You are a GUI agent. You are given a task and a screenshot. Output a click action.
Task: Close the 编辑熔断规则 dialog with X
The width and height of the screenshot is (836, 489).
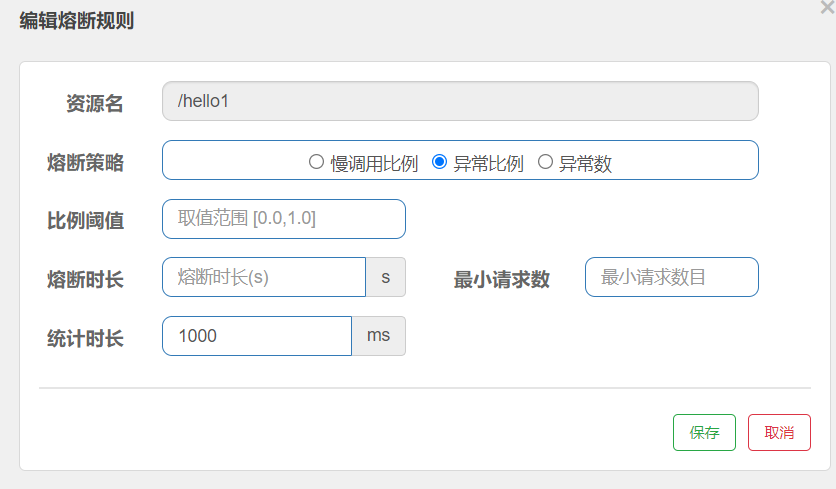[x=826, y=7]
